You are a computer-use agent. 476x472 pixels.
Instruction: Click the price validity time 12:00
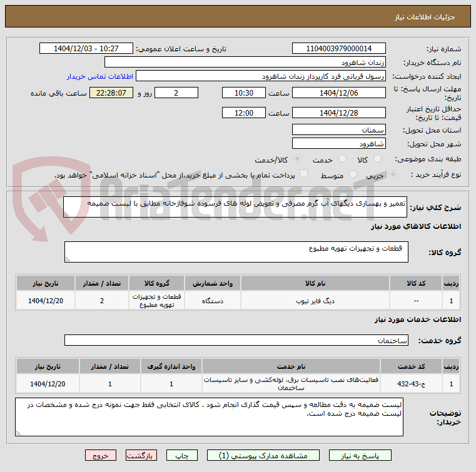tap(244, 113)
